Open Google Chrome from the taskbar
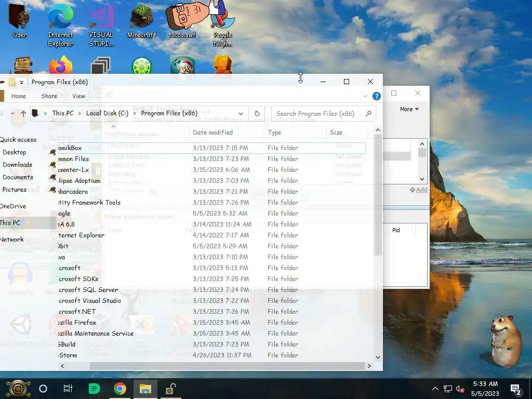Screen dimensions: 532x399 [120, 389]
